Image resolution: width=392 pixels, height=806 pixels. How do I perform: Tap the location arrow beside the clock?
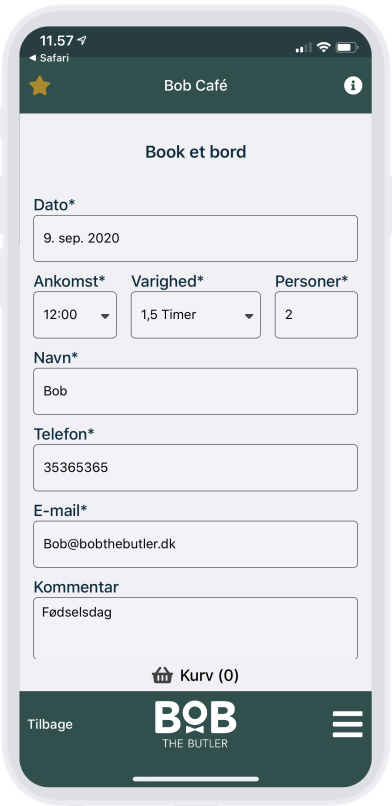(82, 41)
